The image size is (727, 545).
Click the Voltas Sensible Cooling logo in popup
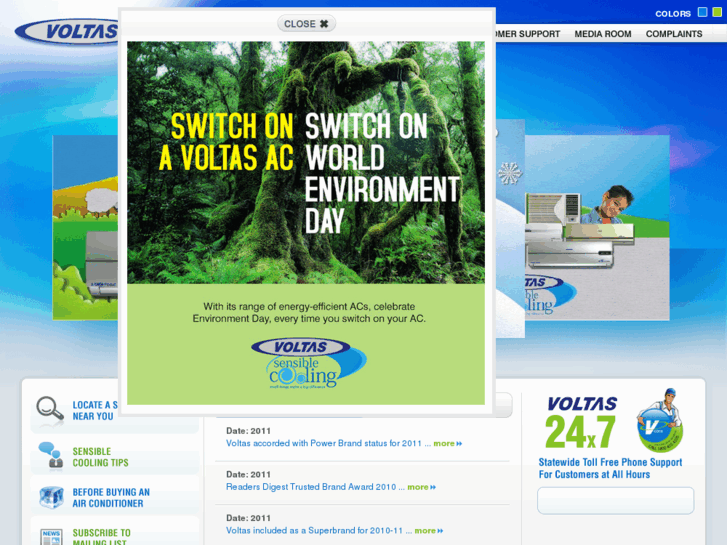click(x=309, y=363)
